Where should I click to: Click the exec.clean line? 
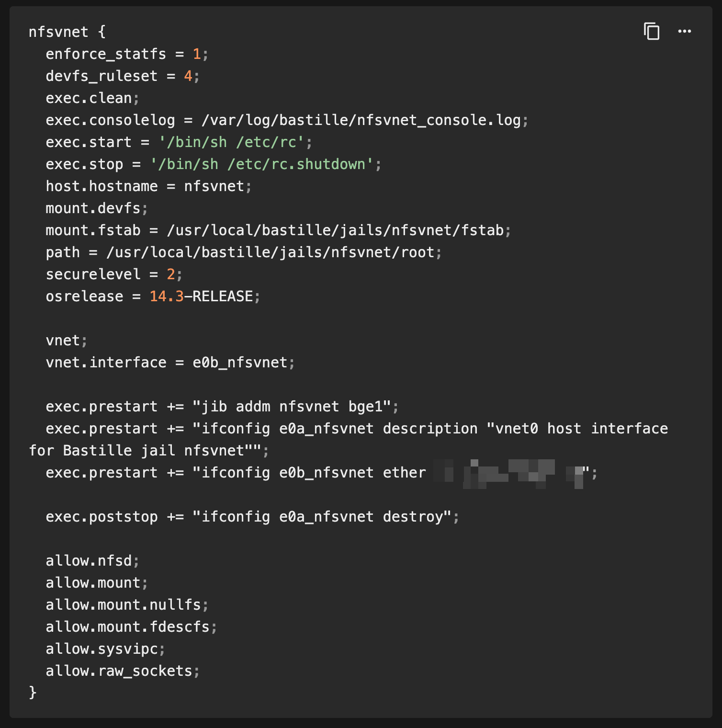[89, 98]
